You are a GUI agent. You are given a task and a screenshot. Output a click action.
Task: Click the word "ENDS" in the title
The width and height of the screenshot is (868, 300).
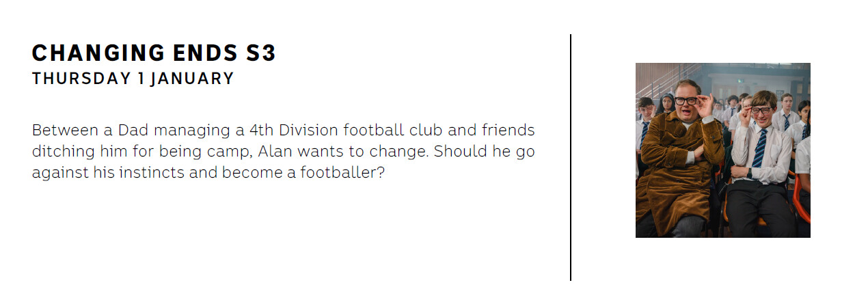(205, 53)
